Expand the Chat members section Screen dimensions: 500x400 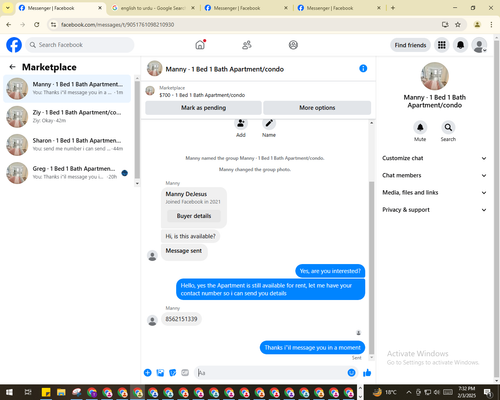434,175
